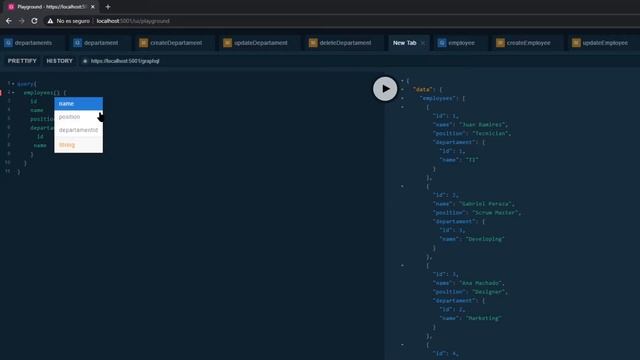Collapse the root result object
Screen dimensions: 640x360
[x=402, y=81]
